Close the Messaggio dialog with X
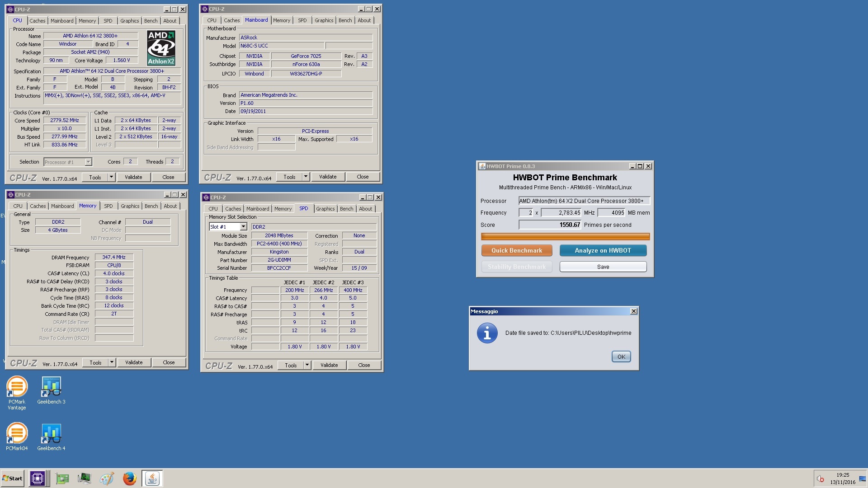 click(x=634, y=311)
